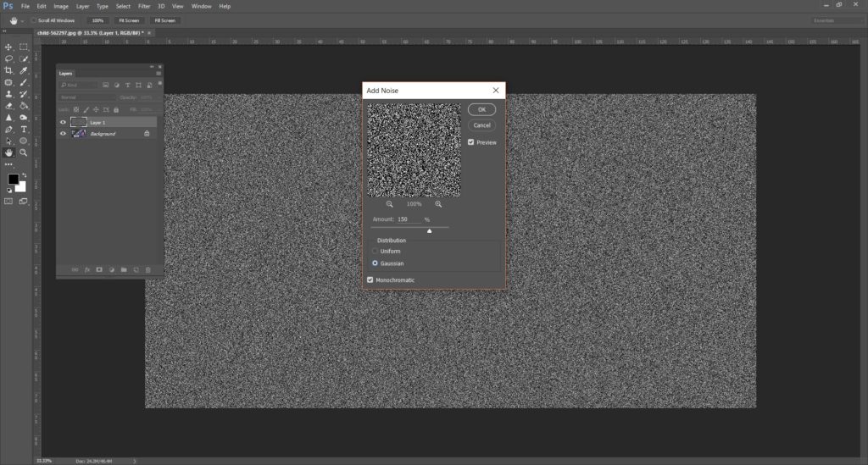Uncheck the Preview checkbox

pos(471,142)
